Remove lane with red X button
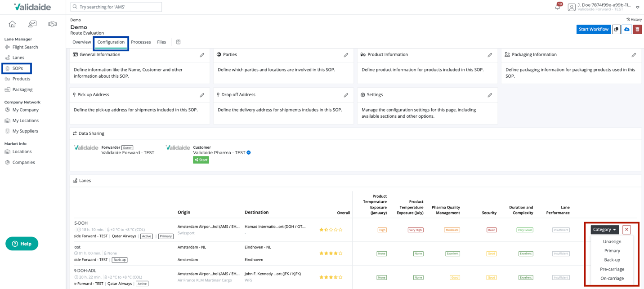 [626, 230]
